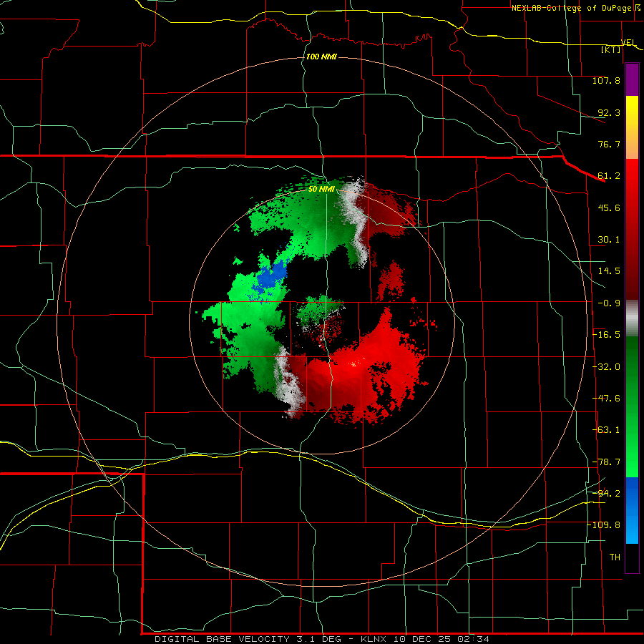Select the 50 NMI range ring label
Viewport: 644px width, 644px height.
point(321,189)
